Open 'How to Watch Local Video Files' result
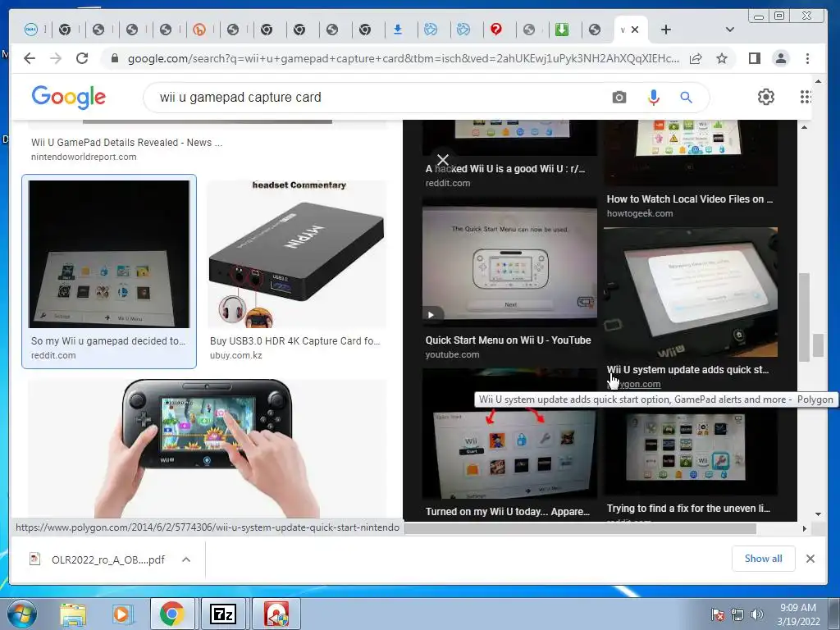Screen dimensions: 840x630 click(x=689, y=199)
